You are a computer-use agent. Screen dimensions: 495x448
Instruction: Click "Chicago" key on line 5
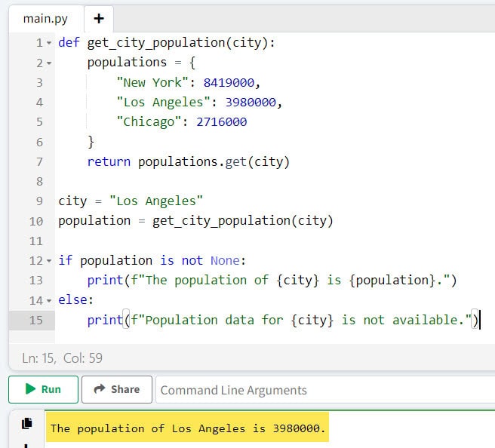149,122
